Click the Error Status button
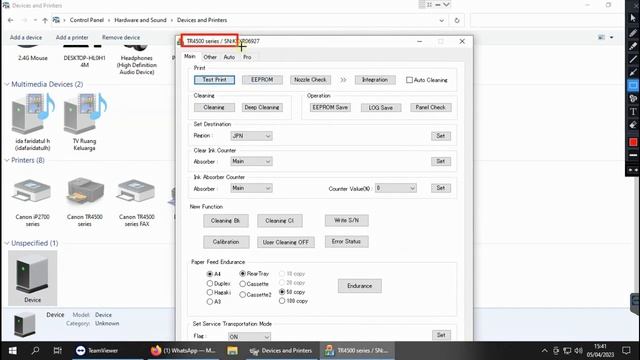 pyautogui.click(x=347, y=242)
